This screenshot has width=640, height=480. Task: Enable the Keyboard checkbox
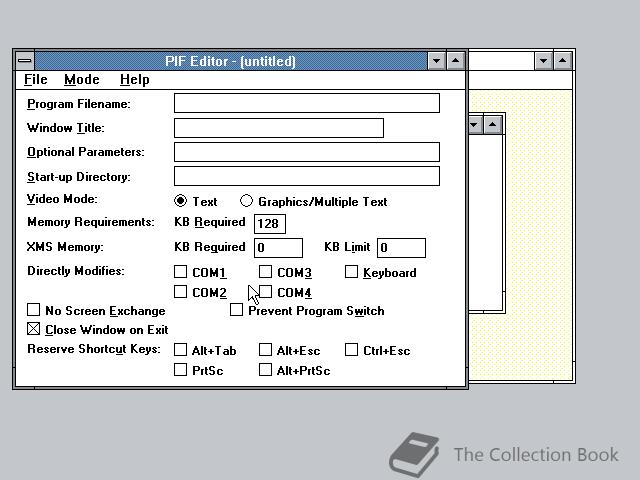point(351,272)
